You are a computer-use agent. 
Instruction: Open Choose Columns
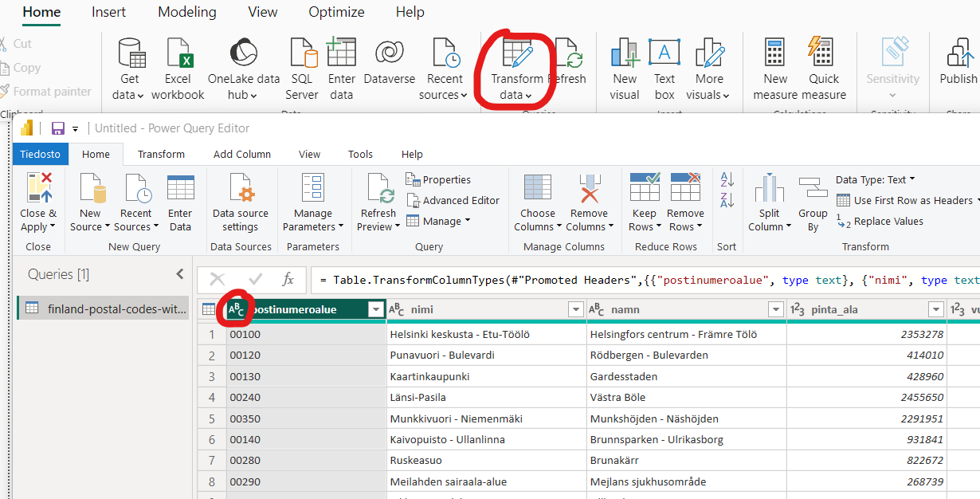538,202
